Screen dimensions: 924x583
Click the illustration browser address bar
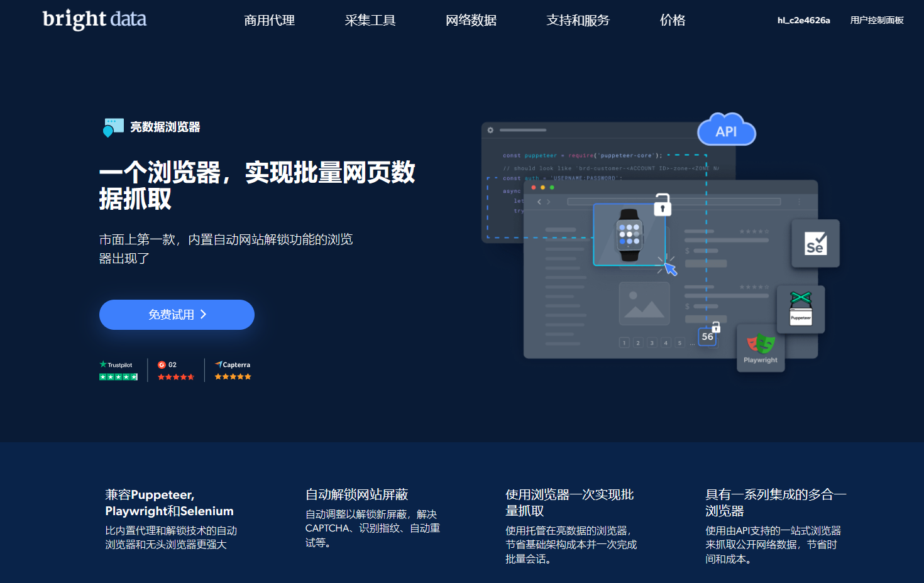click(674, 202)
